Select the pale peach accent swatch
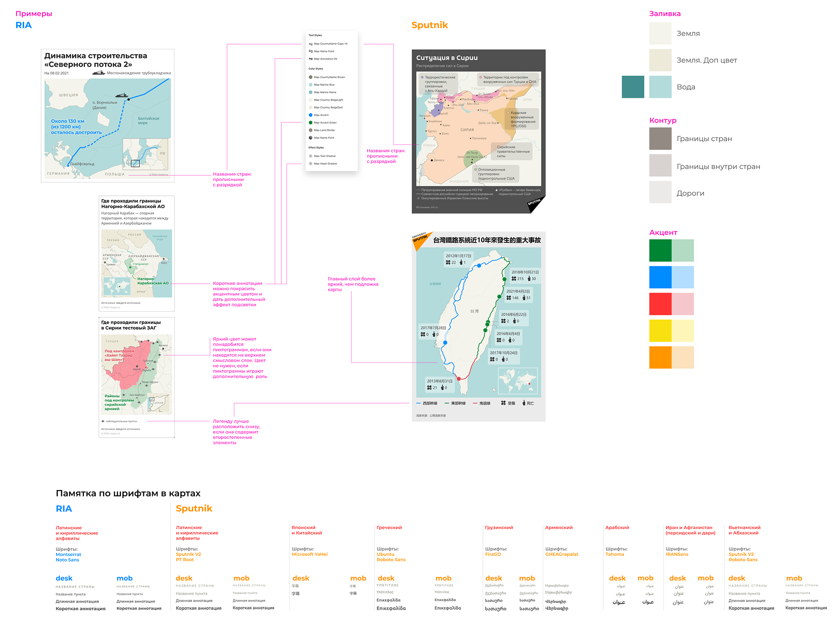Screen dimensions: 840x630 tap(682, 357)
